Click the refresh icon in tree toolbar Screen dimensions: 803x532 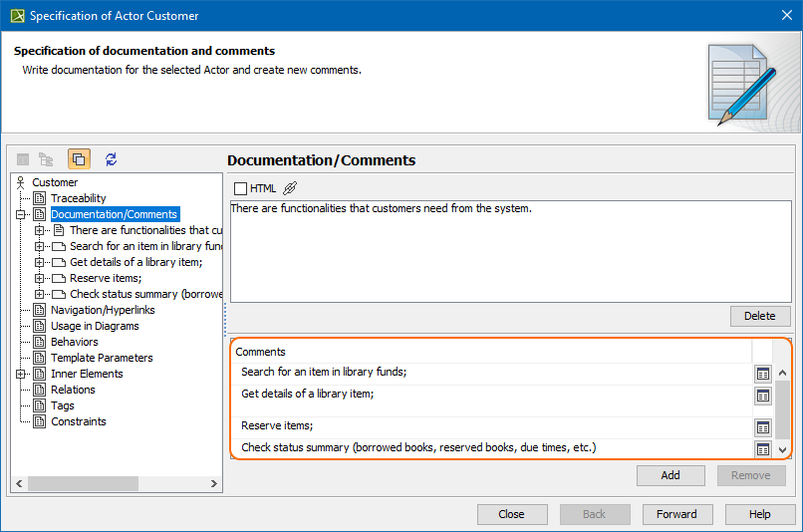pyautogui.click(x=111, y=159)
